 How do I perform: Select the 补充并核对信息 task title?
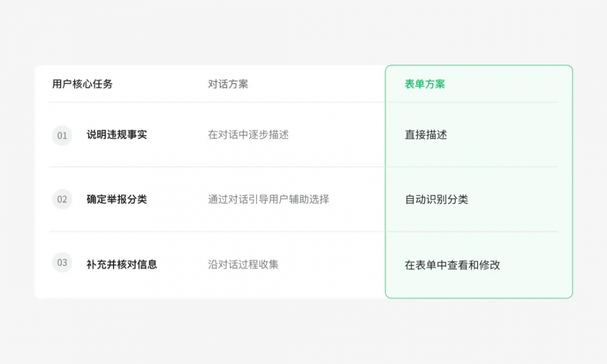[122, 265]
